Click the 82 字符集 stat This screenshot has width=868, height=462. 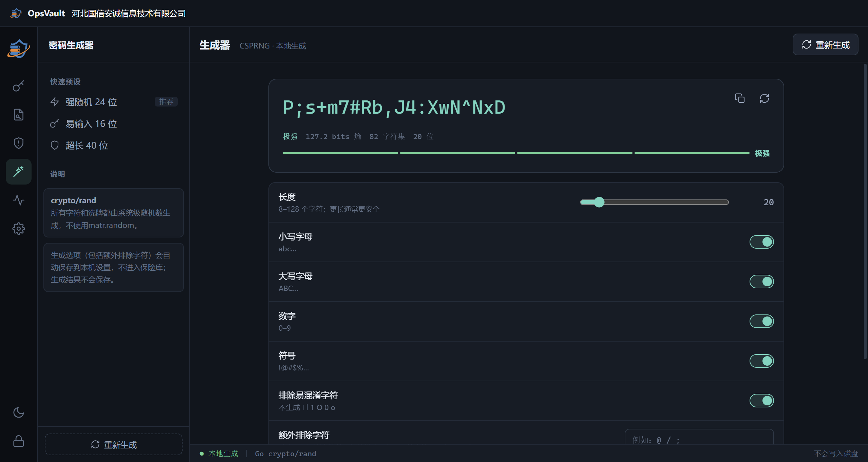pyautogui.click(x=387, y=136)
